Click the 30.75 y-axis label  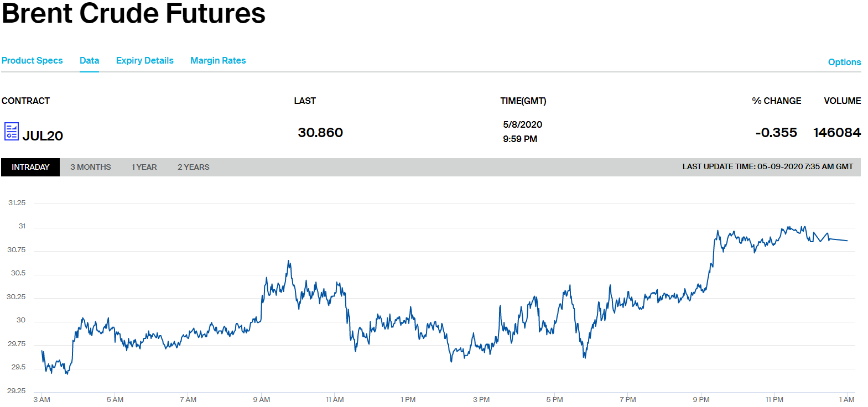tap(16, 250)
